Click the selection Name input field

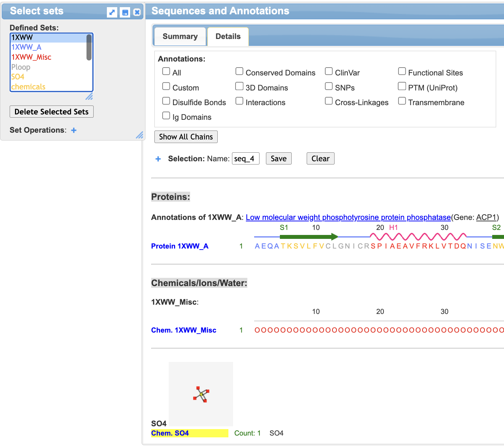click(x=246, y=158)
